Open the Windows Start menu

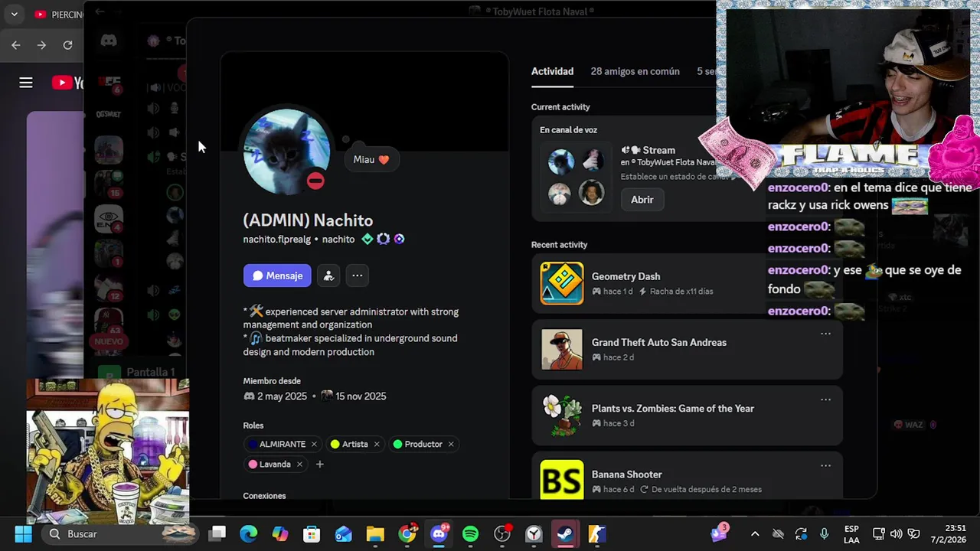tap(23, 534)
